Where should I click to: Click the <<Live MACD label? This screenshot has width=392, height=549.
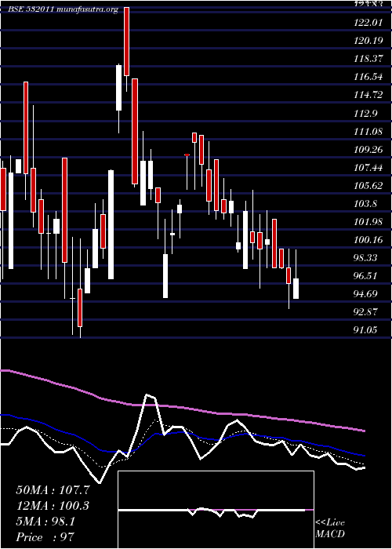330,529
